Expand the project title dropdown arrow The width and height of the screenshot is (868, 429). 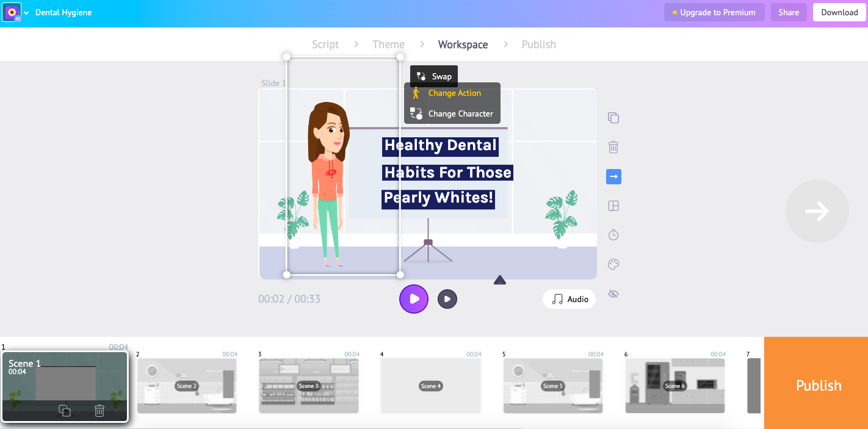pyautogui.click(x=27, y=12)
